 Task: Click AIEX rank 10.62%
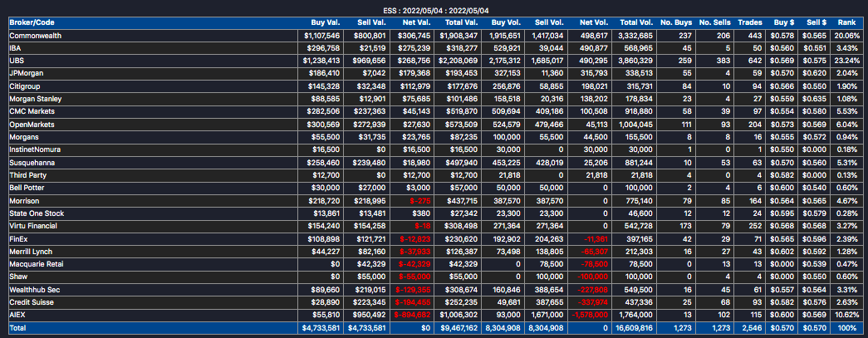(849, 316)
